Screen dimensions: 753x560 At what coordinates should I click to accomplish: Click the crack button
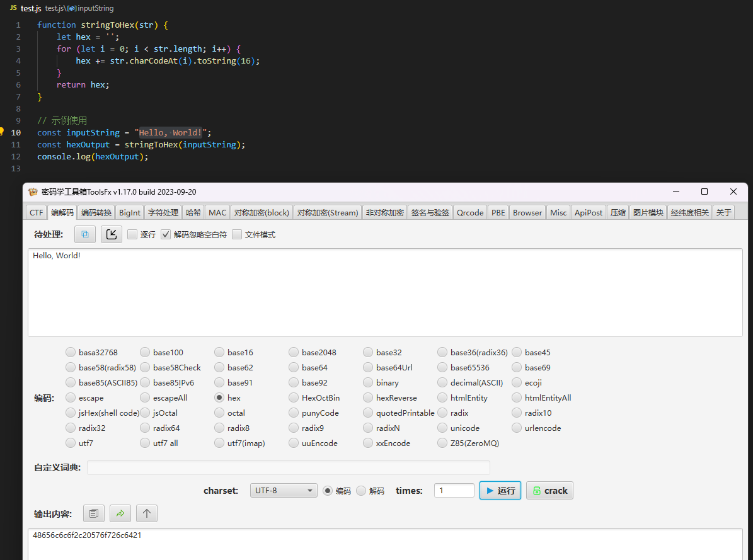pyautogui.click(x=549, y=491)
